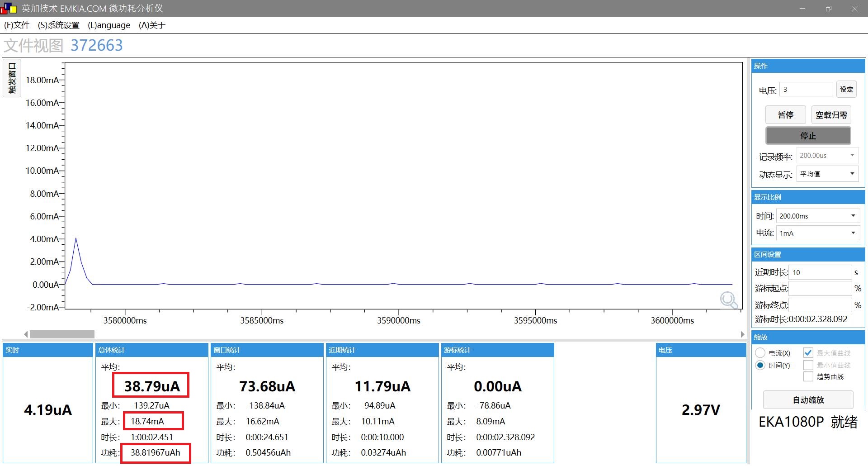Click the chart horizontal scrollbar thumb

pyautogui.click(x=62, y=334)
